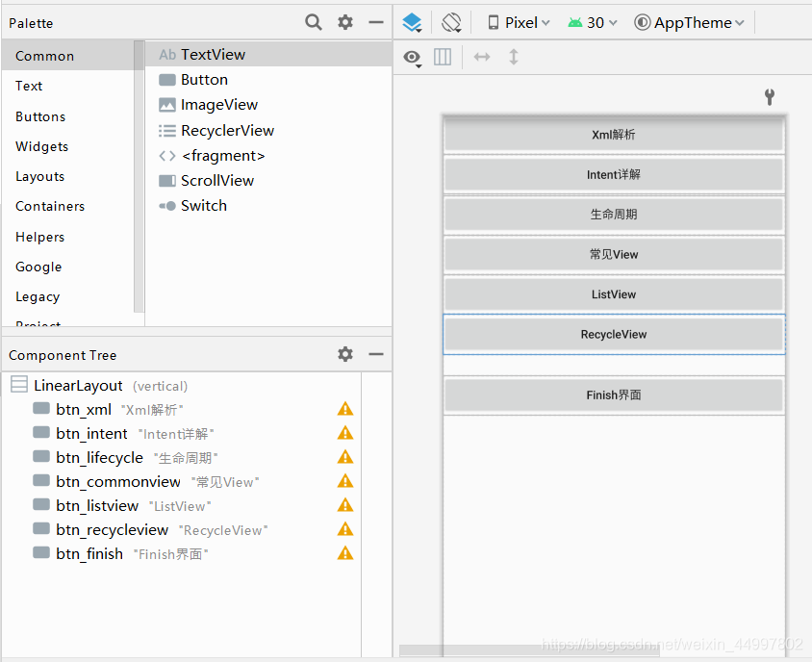The image size is (812, 662).
Task: Select TextView in the palette
Action: point(268,55)
